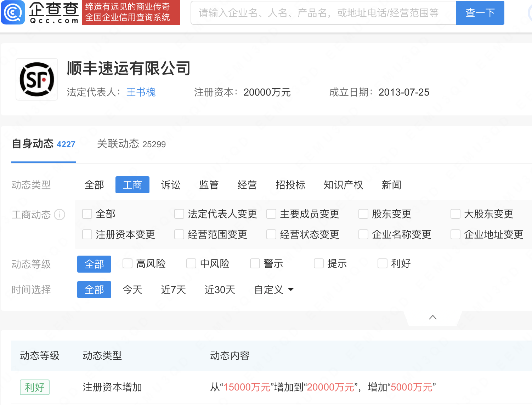Check the 全部 checkbox under 工商动态
The width and height of the screenshot is (532, 405).
coord(87,214)
